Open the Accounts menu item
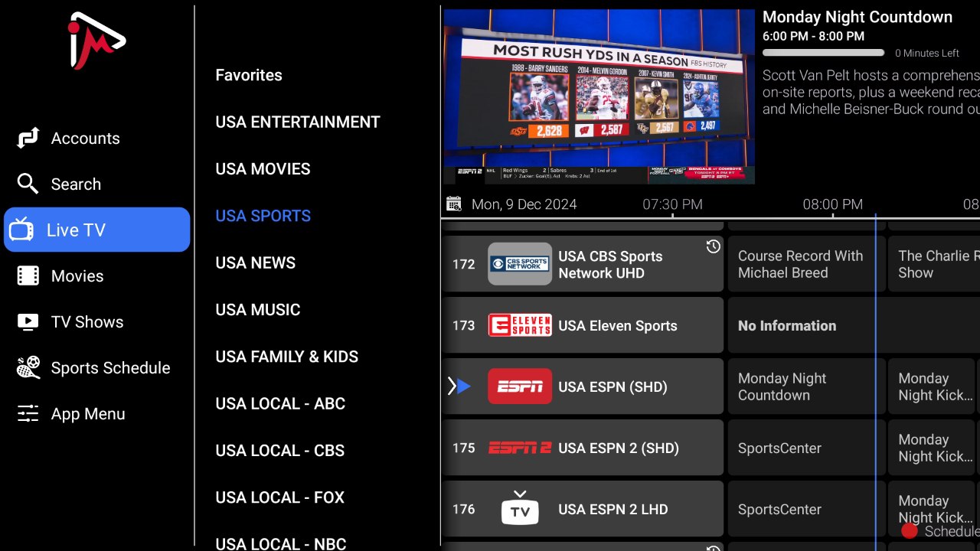 pyautogui.click(x=97, y=139)
